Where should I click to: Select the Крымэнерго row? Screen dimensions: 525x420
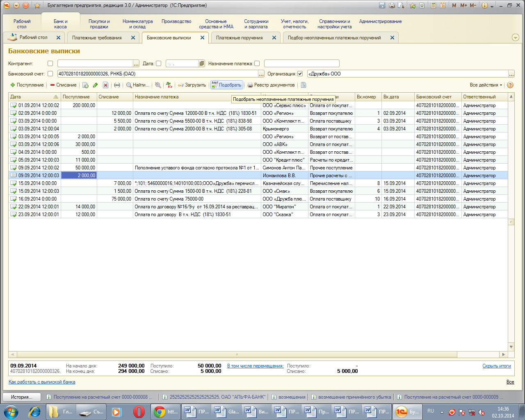coord(258,129)
